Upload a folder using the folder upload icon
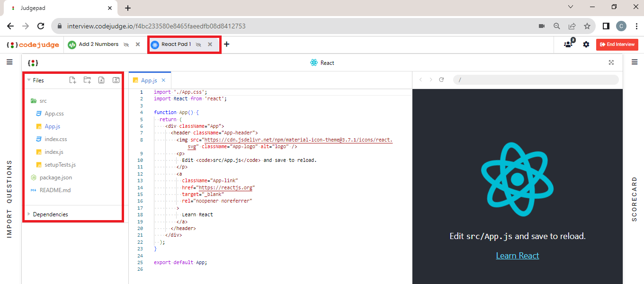The image size is (644, 284). [116, 80]
